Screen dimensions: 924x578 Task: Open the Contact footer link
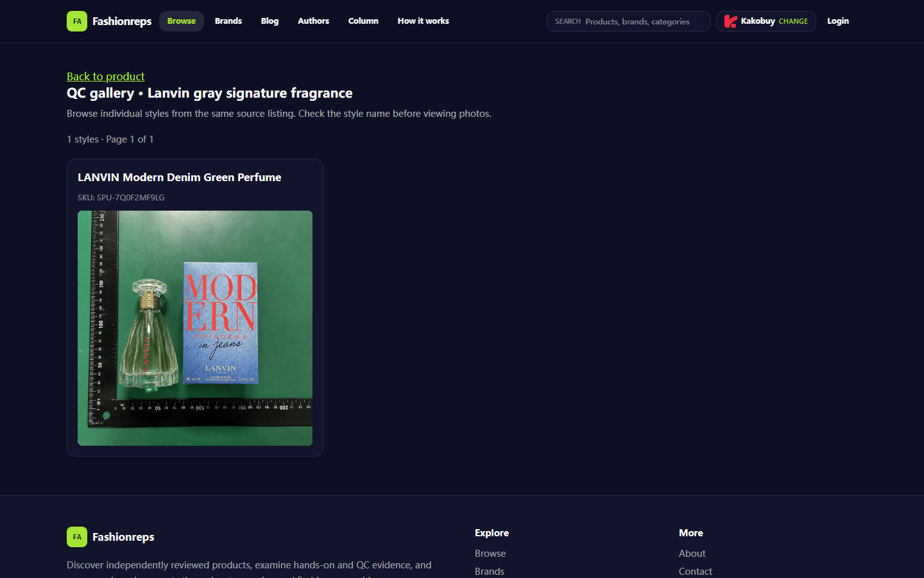click(x=696, y=572)
